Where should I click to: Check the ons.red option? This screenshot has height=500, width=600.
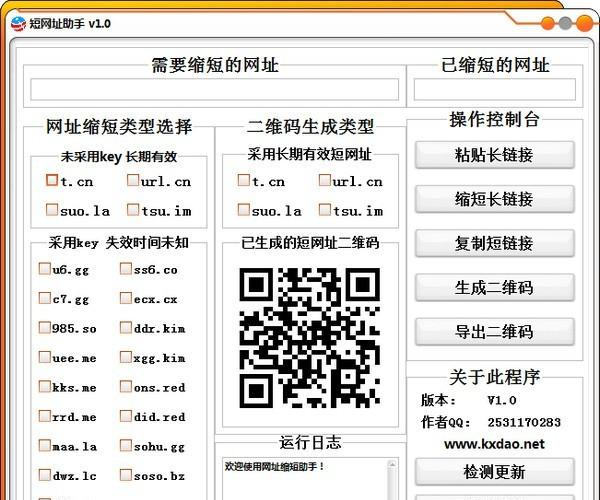[x=126, y=386]
